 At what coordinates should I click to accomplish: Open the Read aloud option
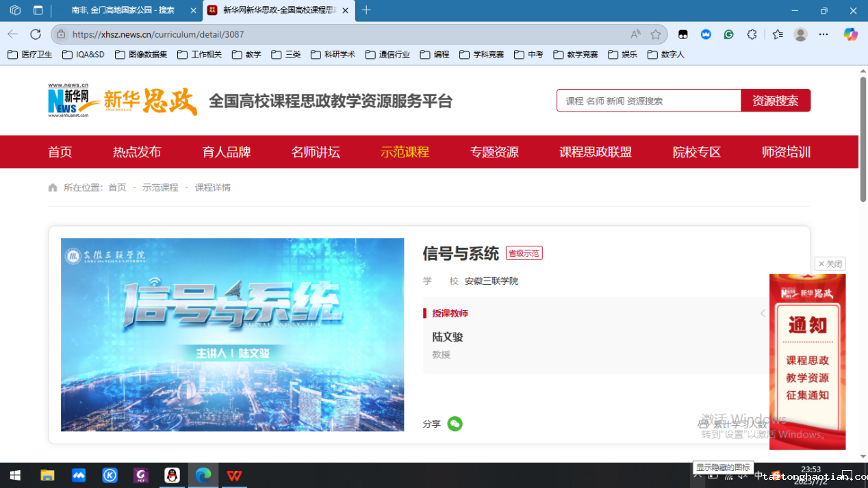click(635, 34)
